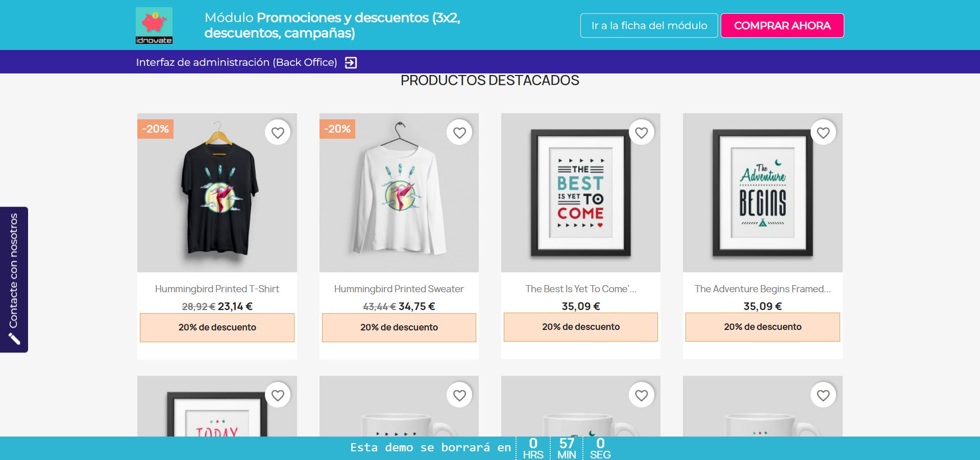This screenshot has width=980, height=460.
Task: Open 'Contacte con nosotros' side tab
Action: click(x=14, y=279)
